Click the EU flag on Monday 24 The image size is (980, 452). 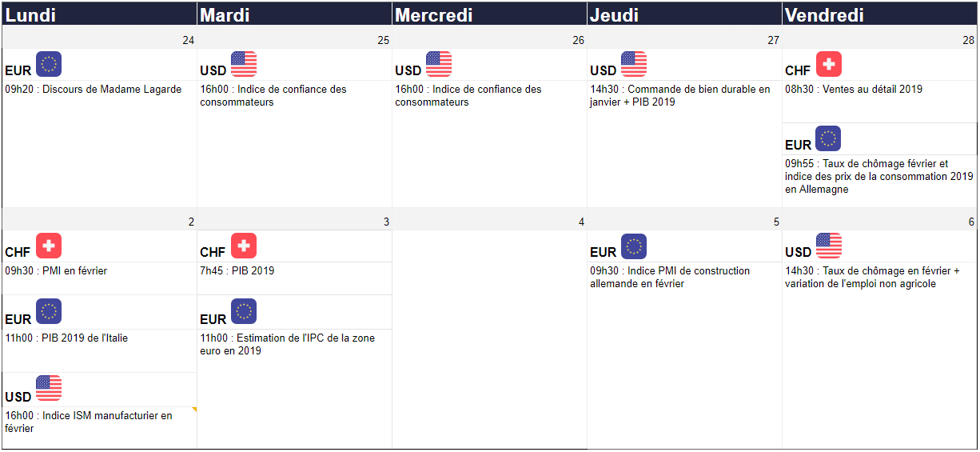49,64
